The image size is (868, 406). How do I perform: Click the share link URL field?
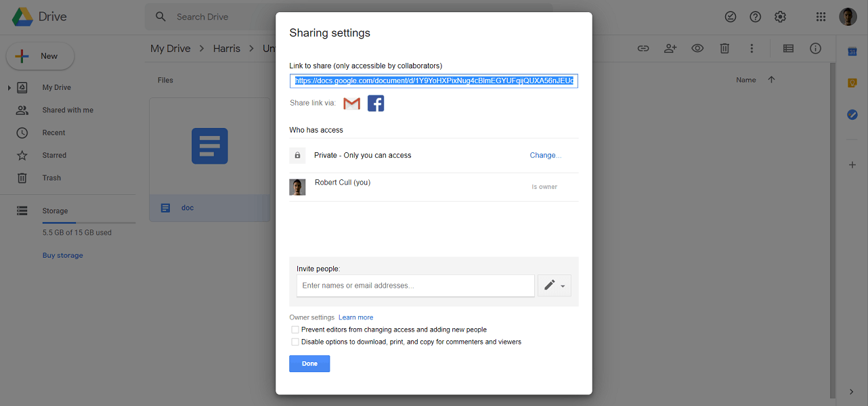(434, 81)
